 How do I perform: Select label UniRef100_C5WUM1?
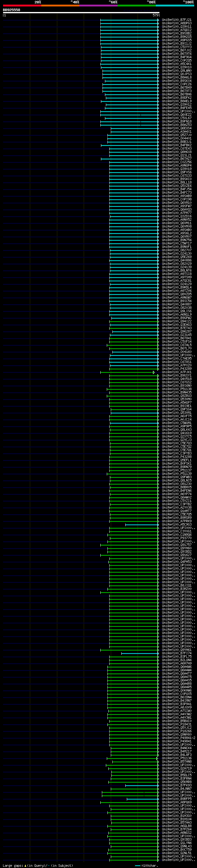click(x=176, y=423)
